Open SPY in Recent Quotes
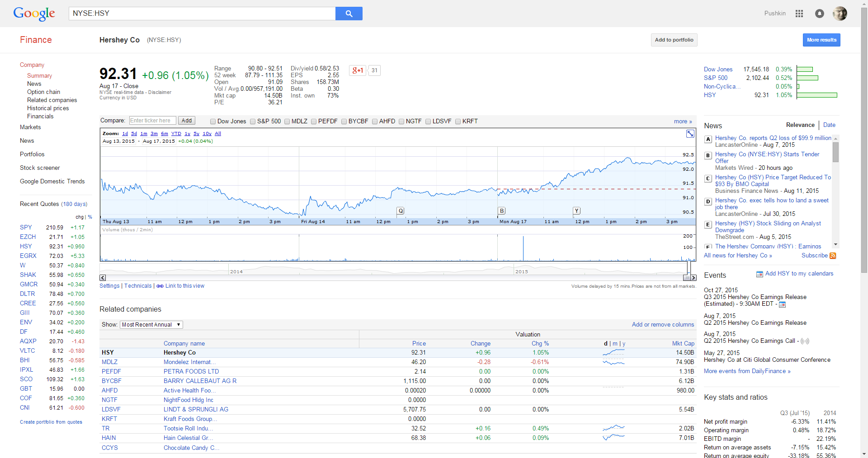Image resolution: width=868 pixels, height=458 pixels. click(x=26, y=228)
